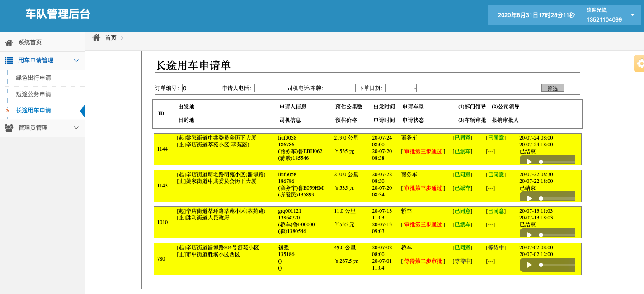
Task: Click 已派车 in order 1010 row
Action: coord(462,224)
